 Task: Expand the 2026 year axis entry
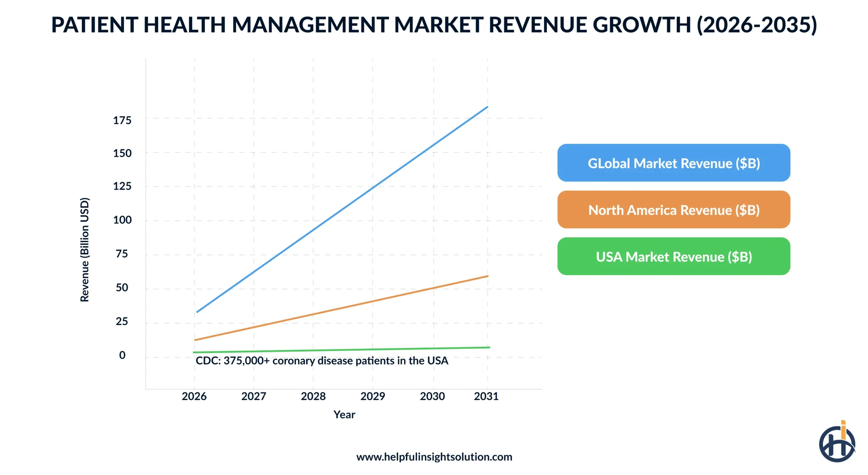click(x=194, y=395)
